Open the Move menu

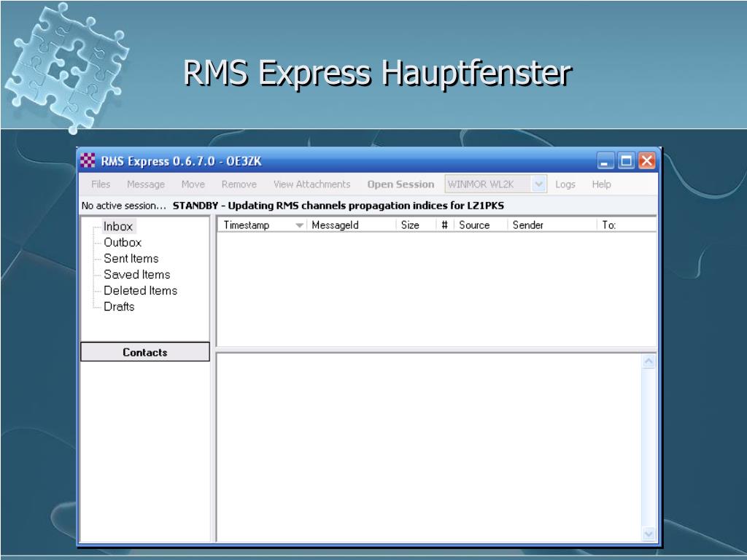point(193,184)
